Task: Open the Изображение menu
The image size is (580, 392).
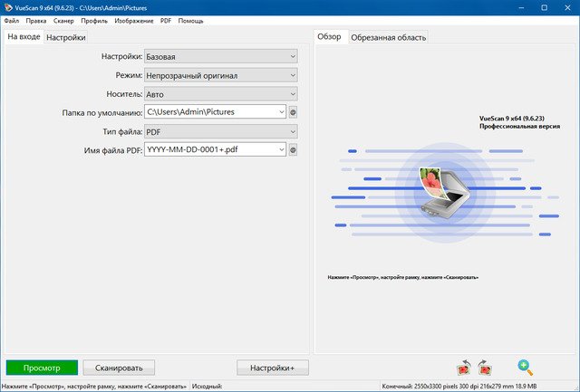Action: [x=134, y=21]
